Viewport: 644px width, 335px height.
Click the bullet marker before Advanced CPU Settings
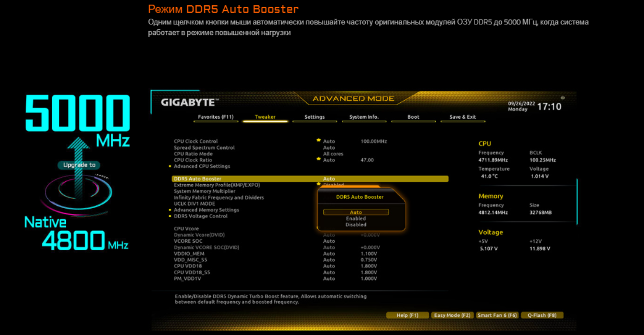pos(170,167)
